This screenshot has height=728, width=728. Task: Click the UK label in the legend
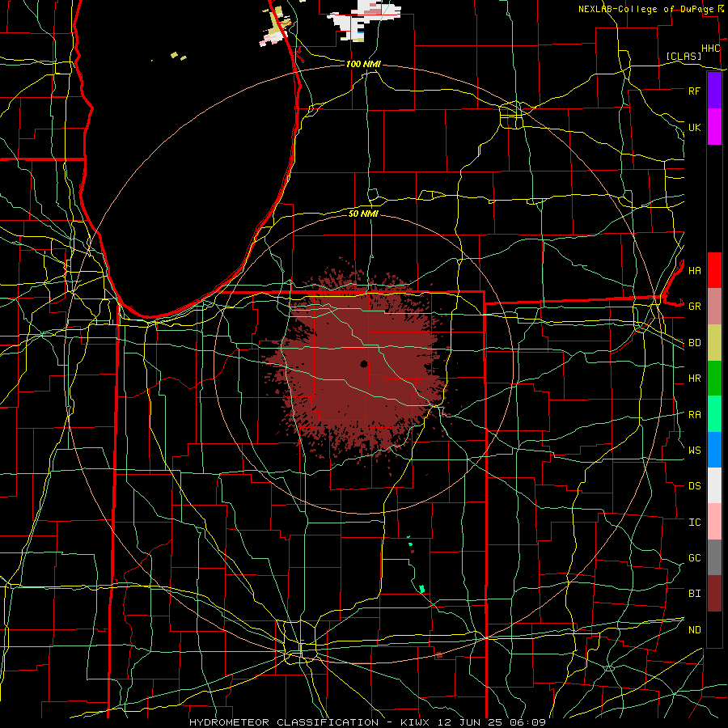[x=694, y=127]
